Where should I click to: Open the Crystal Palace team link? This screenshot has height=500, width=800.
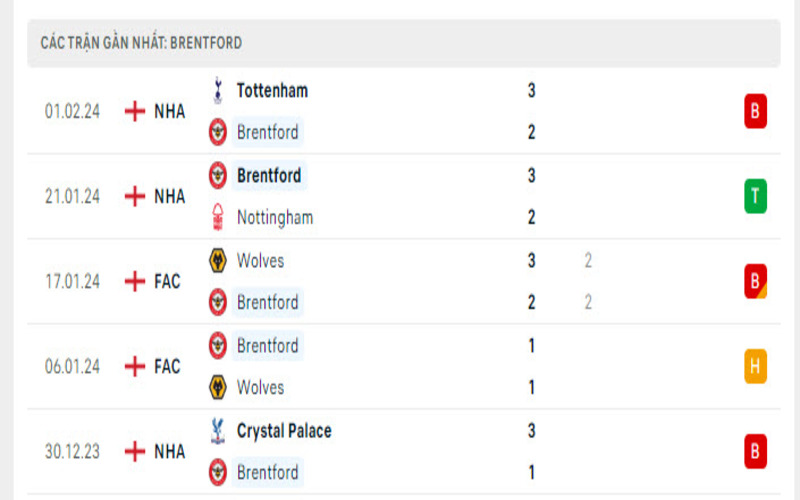pos(284,431)
